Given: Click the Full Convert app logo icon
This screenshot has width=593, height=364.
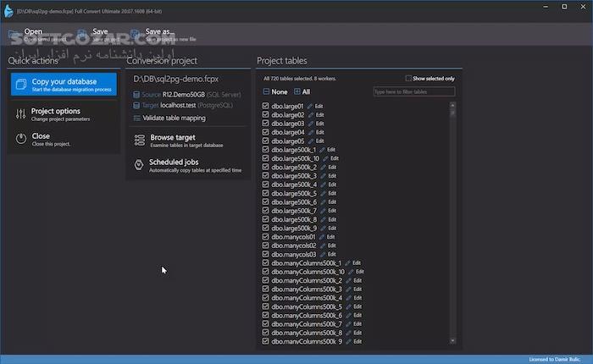Looking at the screenshot, I should tap(8, 11).
